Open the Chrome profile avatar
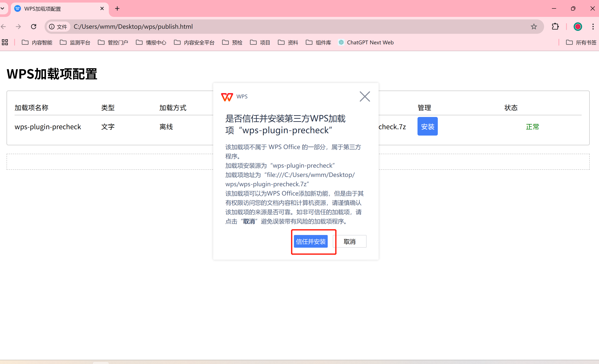The image size is (599, 364). pos(577,26)
